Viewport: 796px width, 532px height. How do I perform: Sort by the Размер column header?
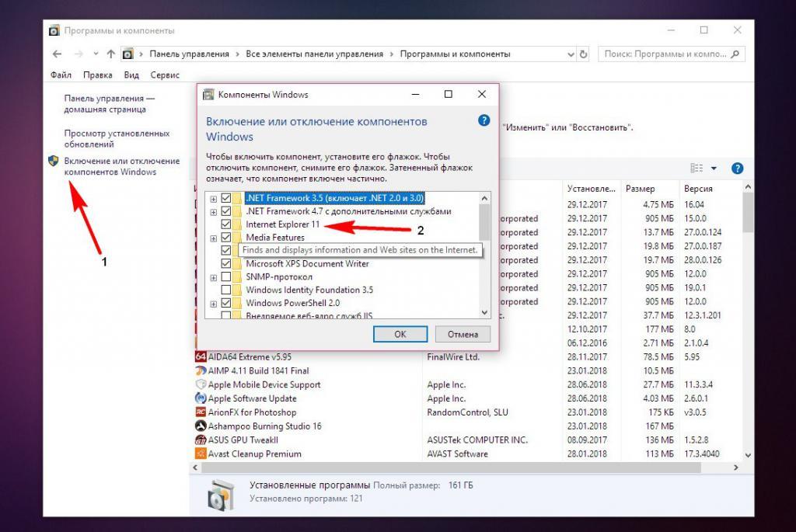(x=650, y=189)
